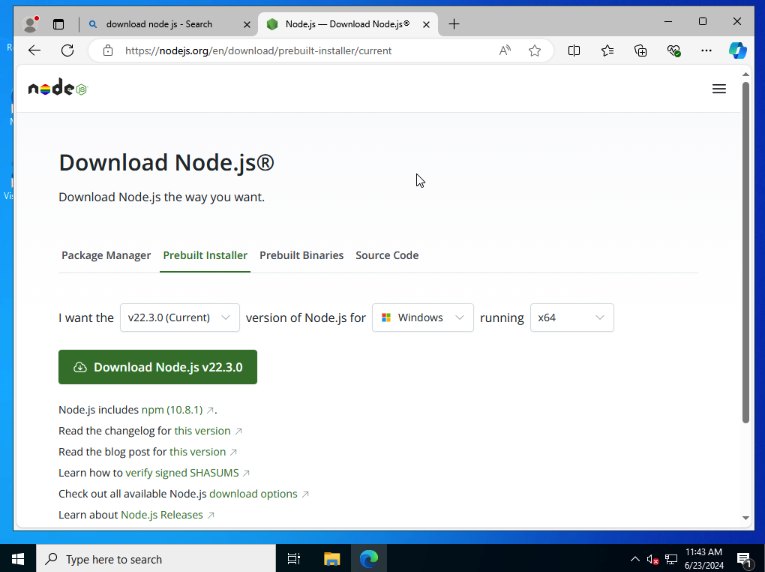This screenshot has height=572, width=765.
Task: Open the Edge profile icon
Action: (x=30, y=24)
